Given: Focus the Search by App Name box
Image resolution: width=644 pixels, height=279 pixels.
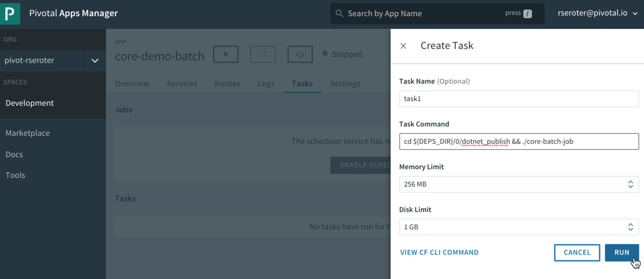Looking at the screenshot, I should [x=422, y=13].
